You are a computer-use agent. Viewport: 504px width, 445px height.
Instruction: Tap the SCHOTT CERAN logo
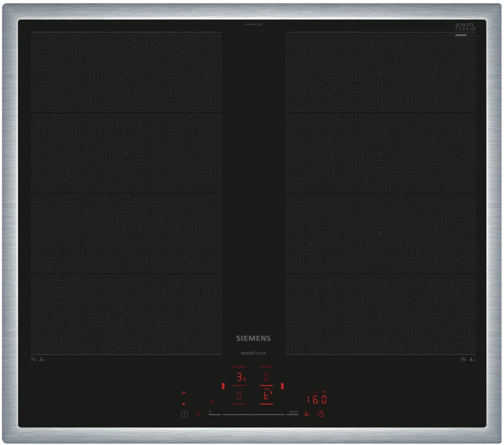[x=465, y=27]
